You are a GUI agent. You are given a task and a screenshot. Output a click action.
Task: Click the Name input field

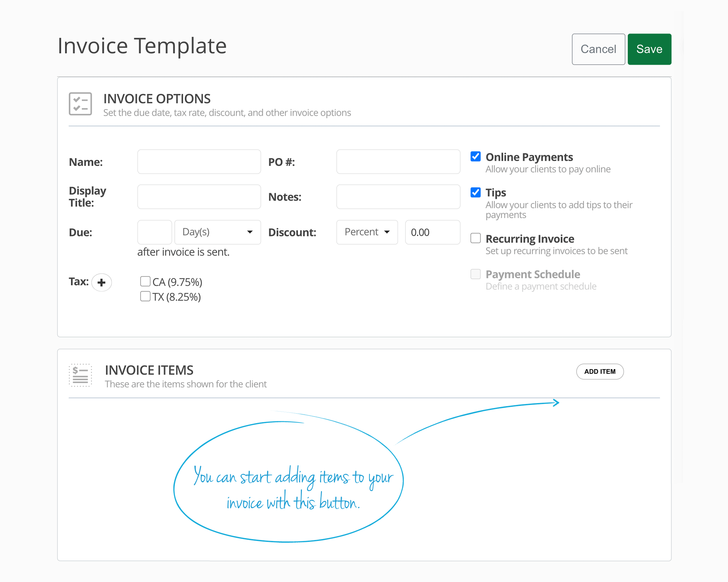(199, 162)
